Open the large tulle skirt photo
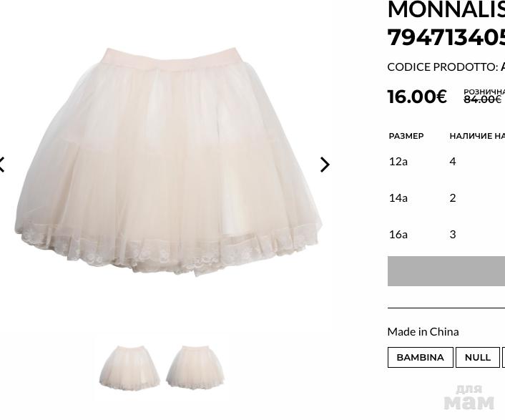 pyautogui.click(x=168, y=162)
